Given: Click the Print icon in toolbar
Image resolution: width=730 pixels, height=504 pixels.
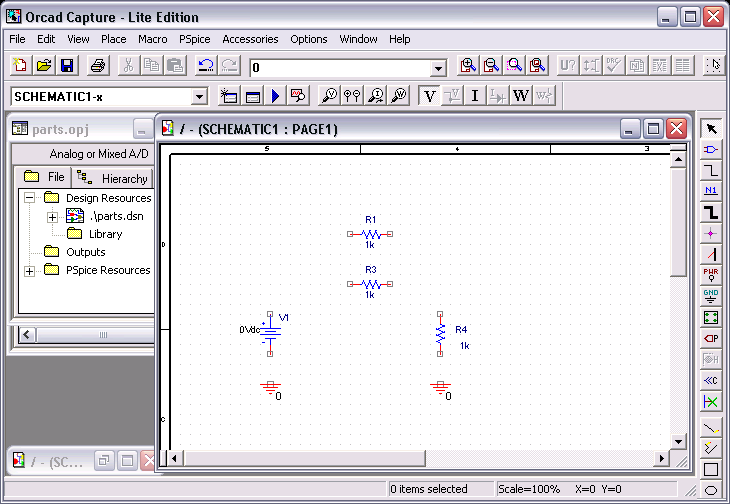Looking at the screenshot, I should tap(98, 66).
